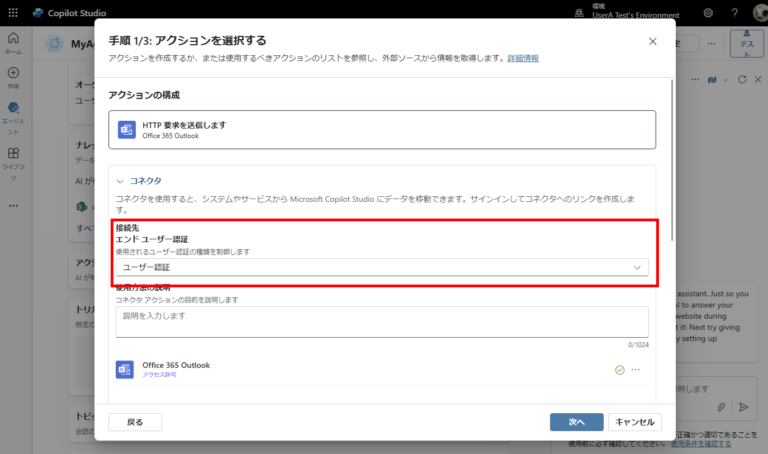Open the three-dot menu for Office 365 Outlook

pyautogui.click(x=635, y=370)
